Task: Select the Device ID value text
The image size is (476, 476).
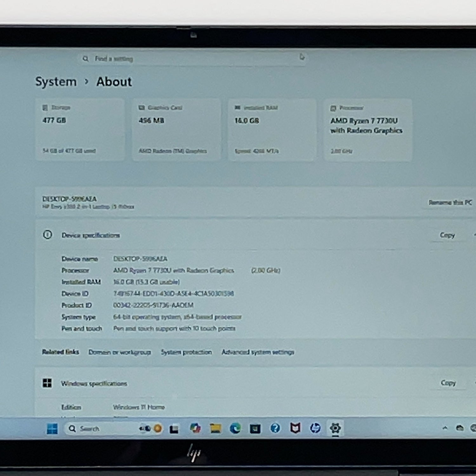Action: coord(174,294)
